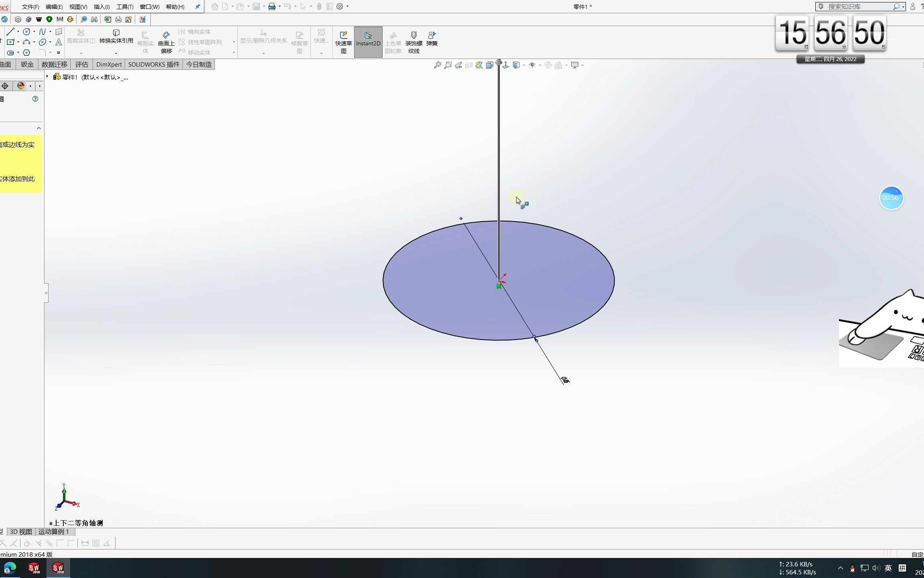Select the Ellipse sketch tool
Image resolution: width=924 pixels, height=578 pixels.
click(42, 42)
